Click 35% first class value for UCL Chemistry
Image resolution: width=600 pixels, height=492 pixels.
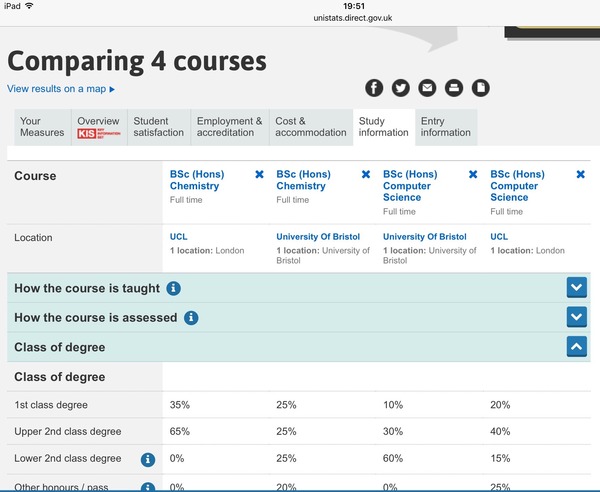click(x=179, y=405)
